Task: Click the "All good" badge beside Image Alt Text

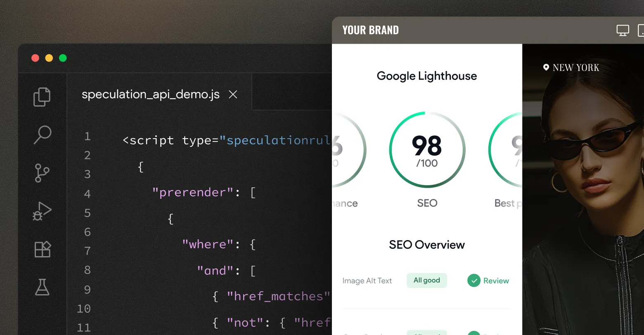Action: pos(427,280)
